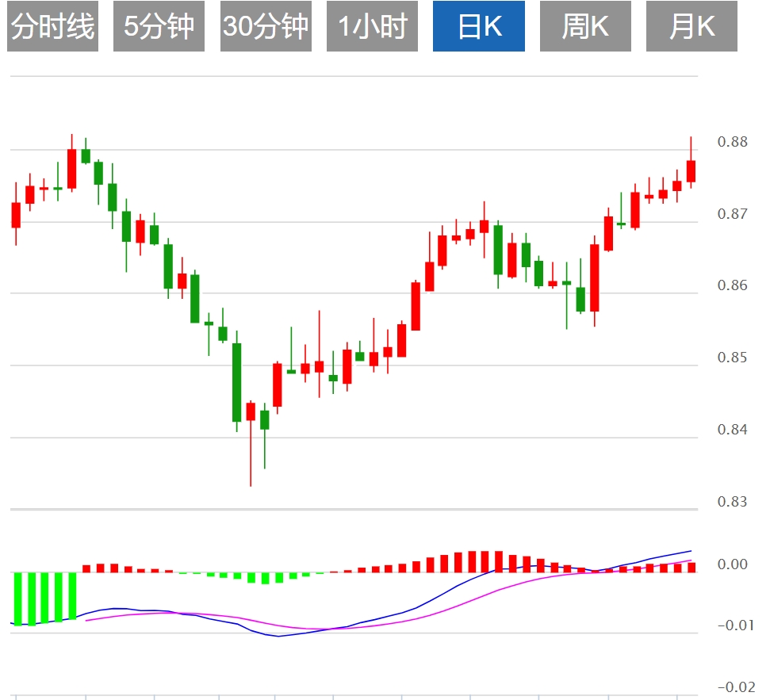Click the 0.87 price axis label

pos(734,214)
